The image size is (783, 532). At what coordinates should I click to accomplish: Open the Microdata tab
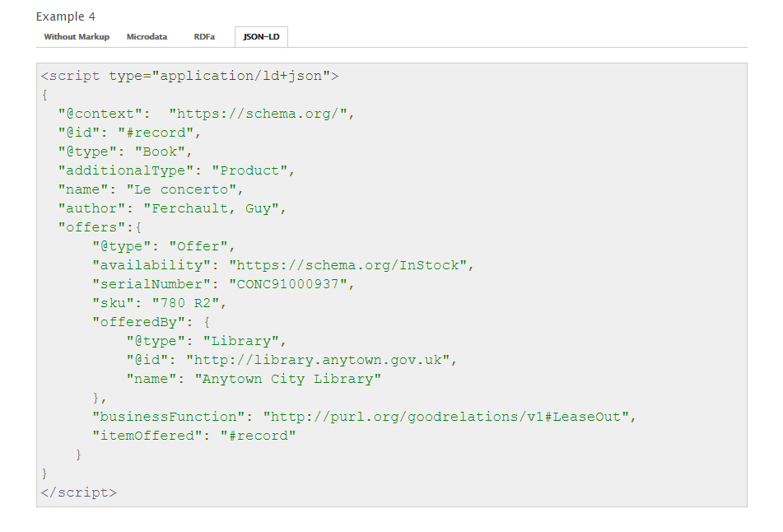coord(147,37)
